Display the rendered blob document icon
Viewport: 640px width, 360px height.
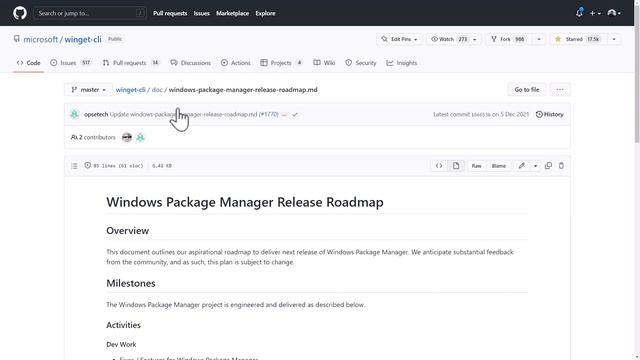tap(456, 166)
